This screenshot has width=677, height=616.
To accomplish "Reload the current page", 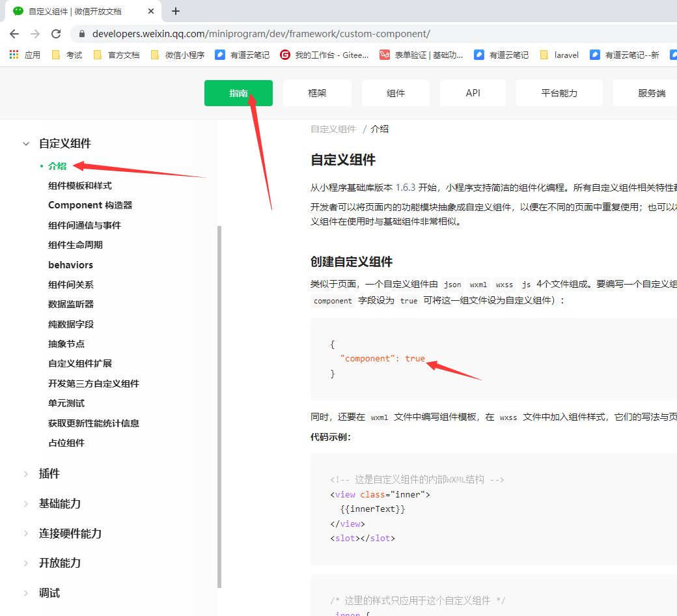I will (57, 33).
